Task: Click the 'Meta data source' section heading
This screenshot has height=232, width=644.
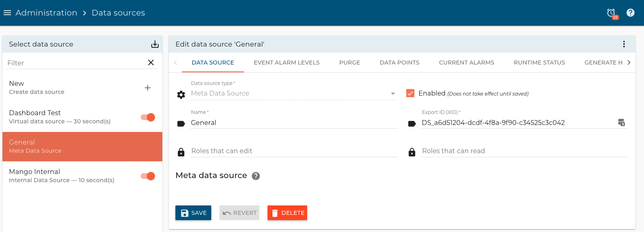Action: pos(211,176)
